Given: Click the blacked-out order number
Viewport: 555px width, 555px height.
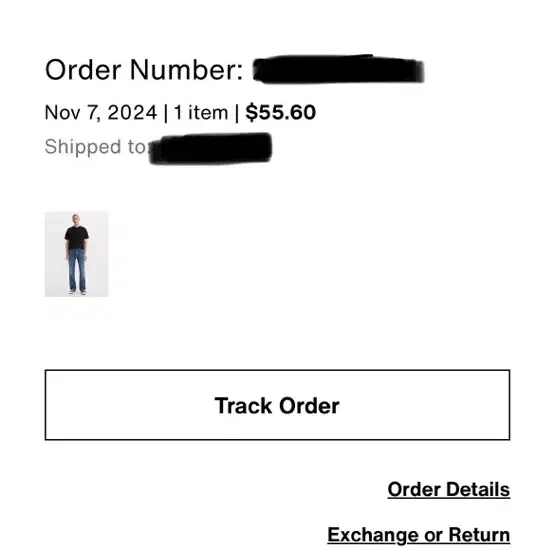Looking at the screenshot, I should pos(339,69).
